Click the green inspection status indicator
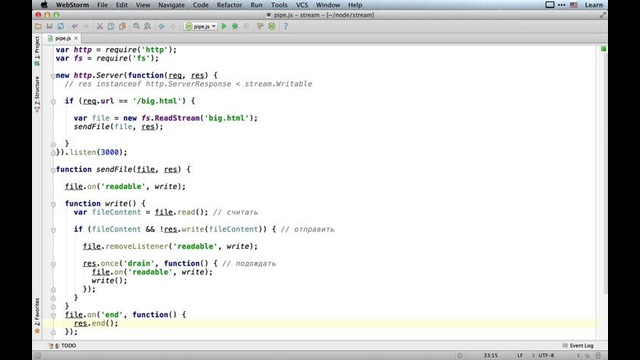 pyautogui.click(x=603, y=49)
